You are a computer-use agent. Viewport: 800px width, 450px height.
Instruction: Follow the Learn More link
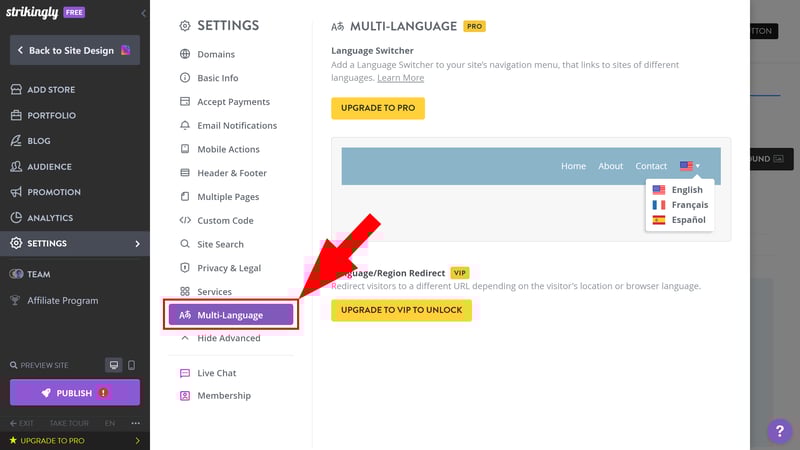tap(401, 78)
